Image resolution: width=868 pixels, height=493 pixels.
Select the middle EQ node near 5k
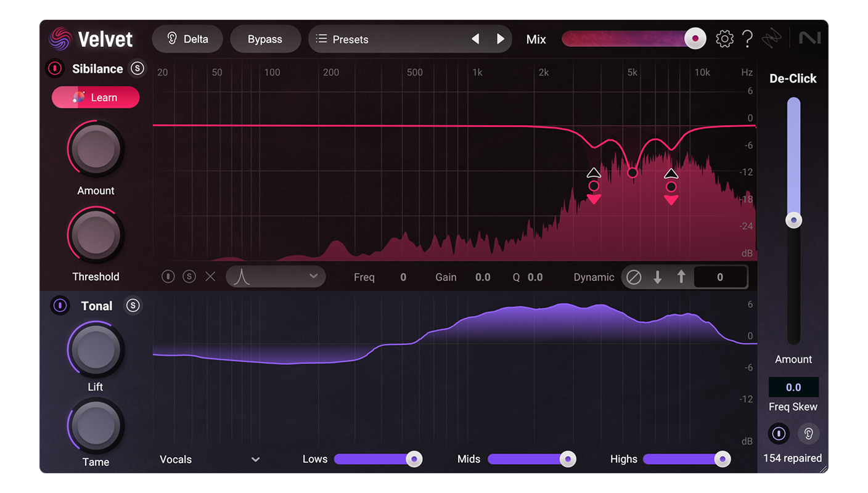click(x=632, y=173)
